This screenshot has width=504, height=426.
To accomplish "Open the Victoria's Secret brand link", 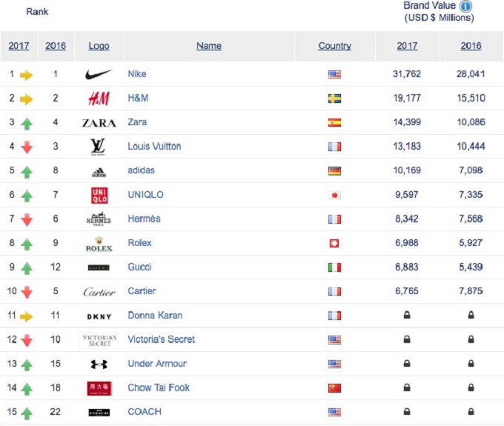I will (162, 339).
